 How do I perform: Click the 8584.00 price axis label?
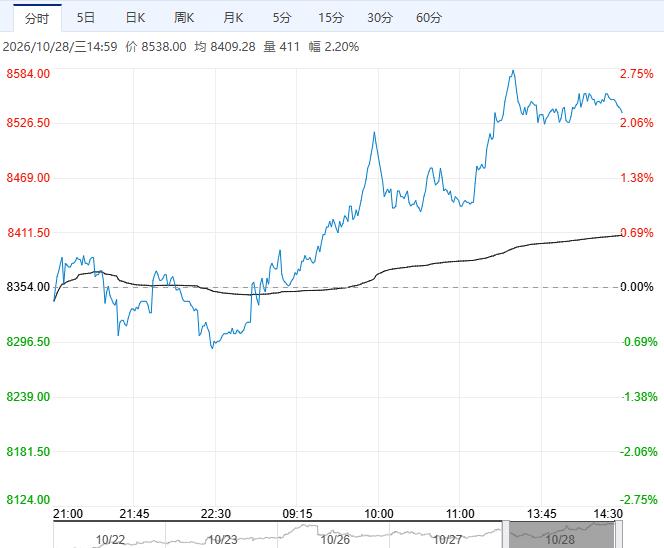coord(28,74)
